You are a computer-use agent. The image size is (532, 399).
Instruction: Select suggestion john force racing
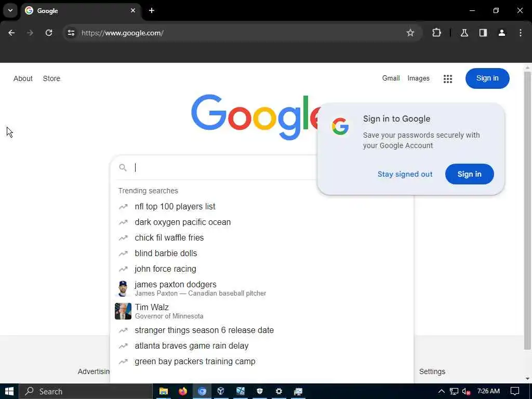[262, 269]
